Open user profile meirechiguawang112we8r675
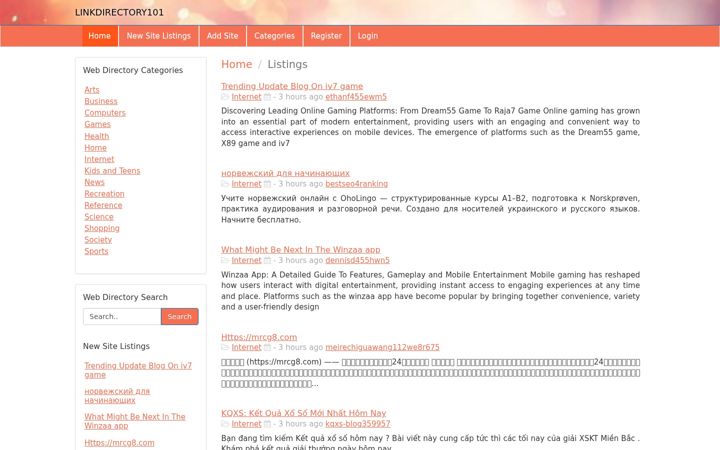 382,347
